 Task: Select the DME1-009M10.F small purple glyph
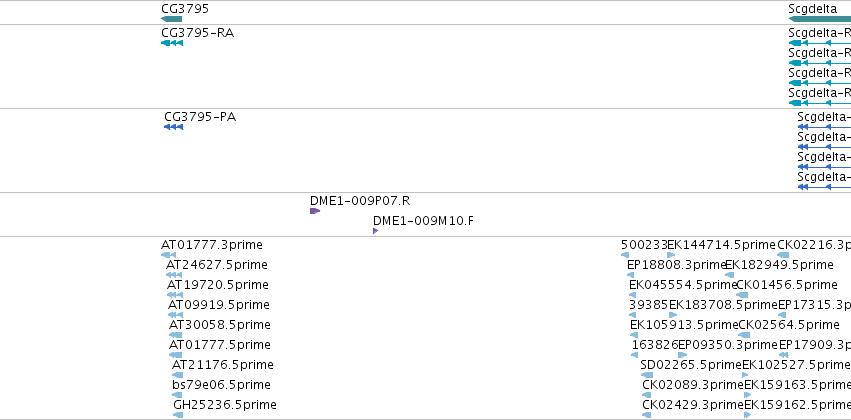point(375,231)
